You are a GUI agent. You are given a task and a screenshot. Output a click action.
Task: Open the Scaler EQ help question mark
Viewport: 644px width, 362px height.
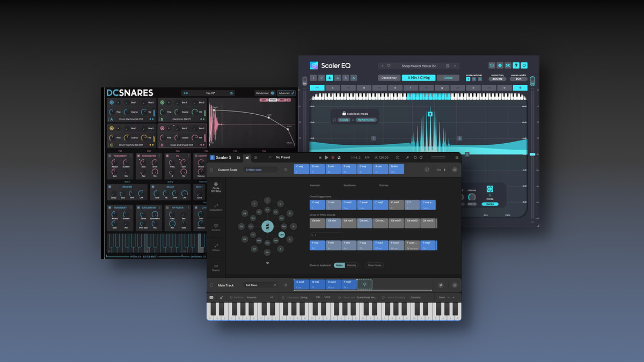[x=516, y=65]
